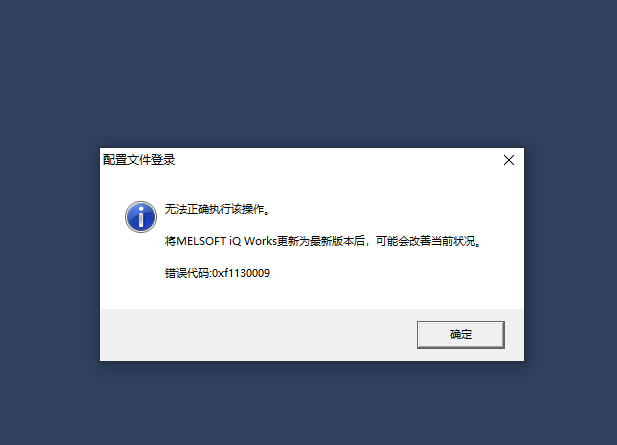Click the white area below the error code
This screenshot has height=445, width=617.
pos(311,295)
